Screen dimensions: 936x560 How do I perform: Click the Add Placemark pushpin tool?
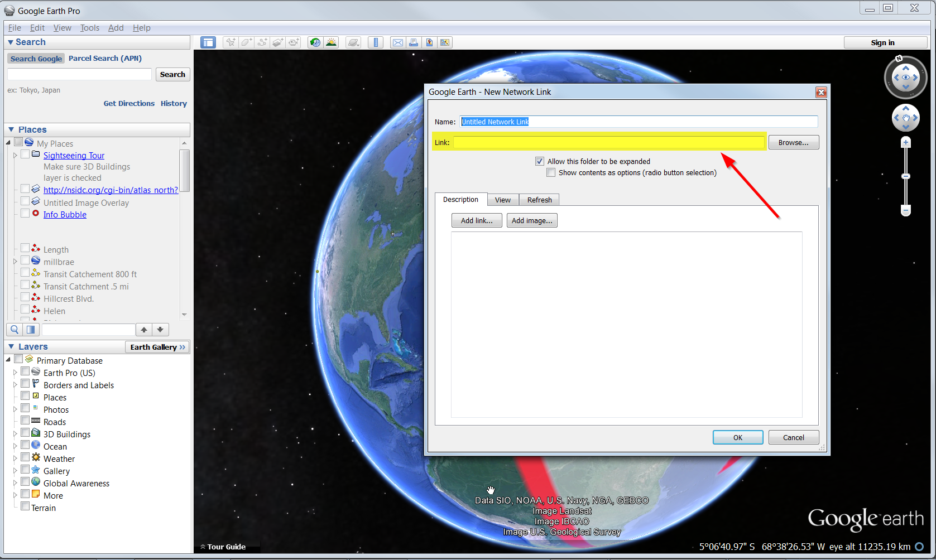tap(231, 42)
